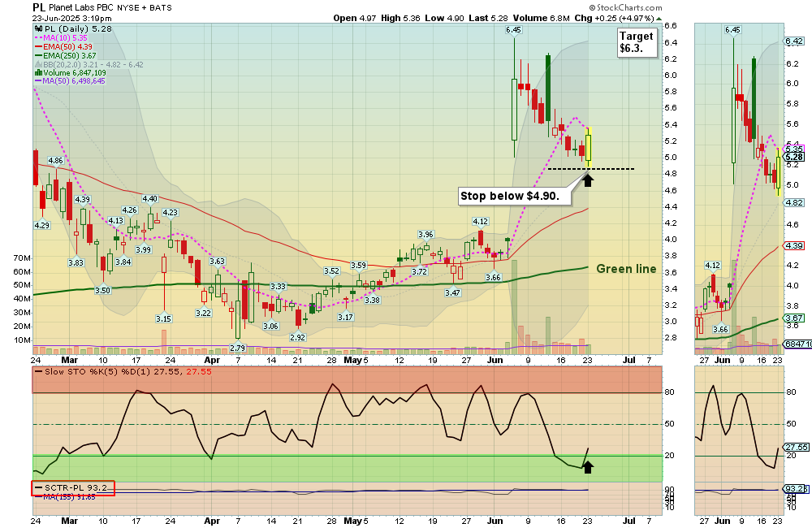Click the 3.06 price label
This screenshot has height=528, width=812.
tap(271, 327)
